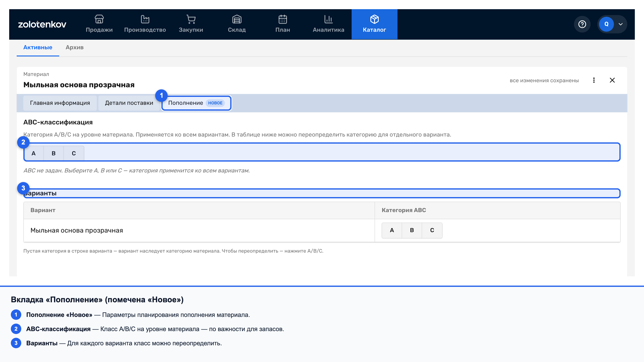Image resolution: width=644 pixels, height=362 pixels.
Task: Set material ABC category to C
Action: pos(74,153)
